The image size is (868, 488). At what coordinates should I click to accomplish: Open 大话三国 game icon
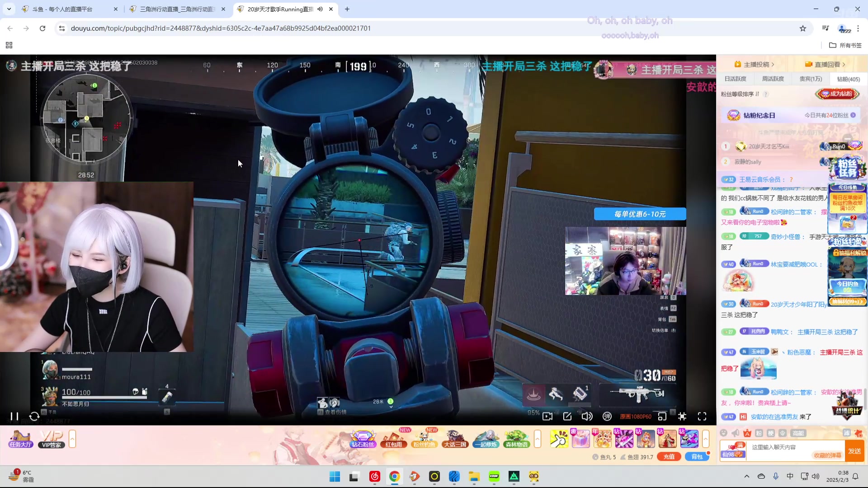click(455, 439)
